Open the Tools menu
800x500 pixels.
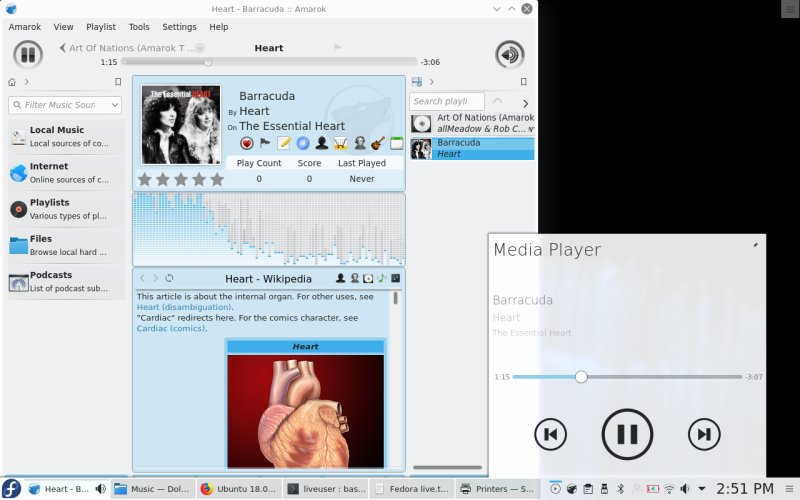139,27
